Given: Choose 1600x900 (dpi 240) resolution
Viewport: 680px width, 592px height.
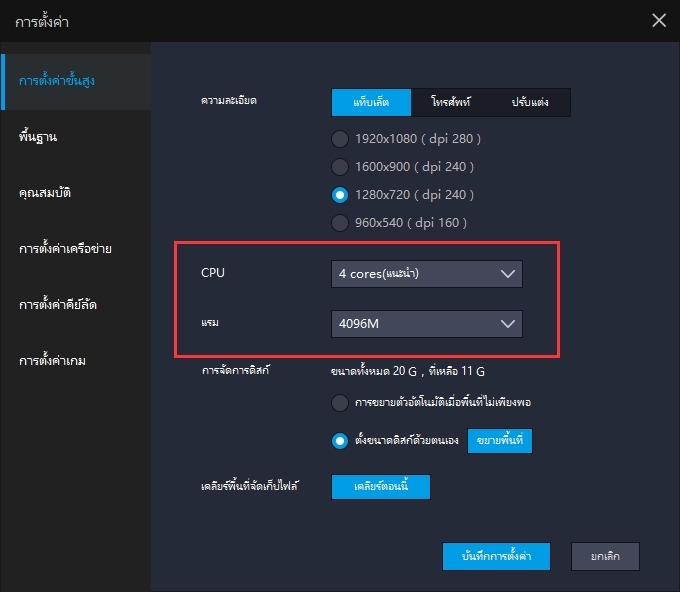Looking at the screenshot, I should (341, 166).
